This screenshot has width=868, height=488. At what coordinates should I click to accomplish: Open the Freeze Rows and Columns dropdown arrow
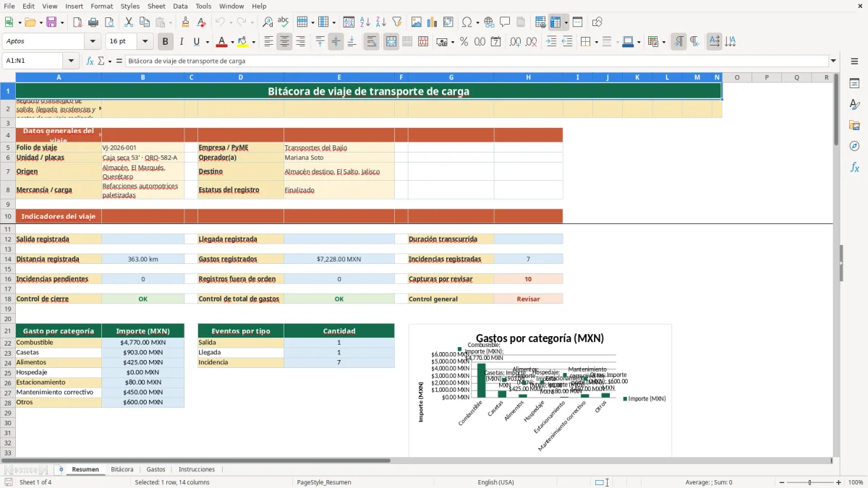(x=566, y=22)
